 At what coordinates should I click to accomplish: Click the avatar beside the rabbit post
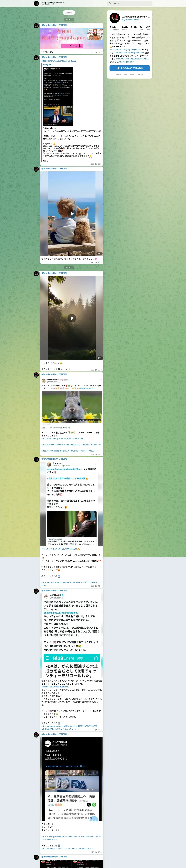36,375
